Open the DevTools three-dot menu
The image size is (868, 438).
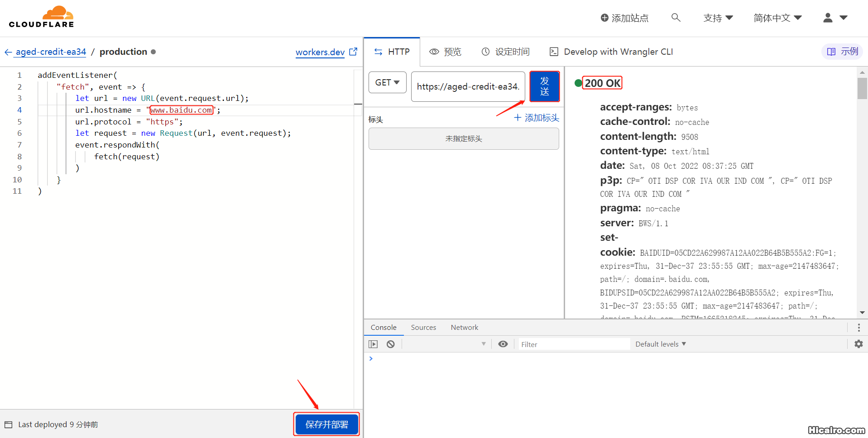[x=858, y=328]
